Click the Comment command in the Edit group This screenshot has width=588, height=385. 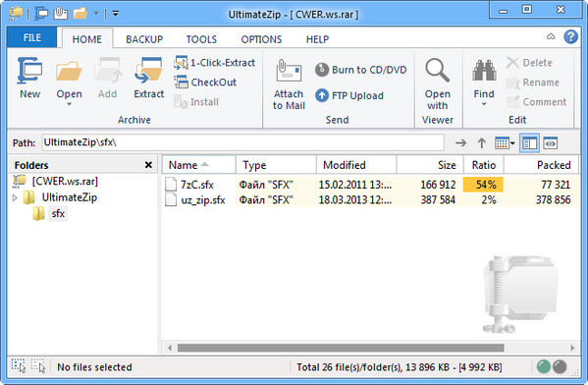pyautogui.click(x=536, y=102)
